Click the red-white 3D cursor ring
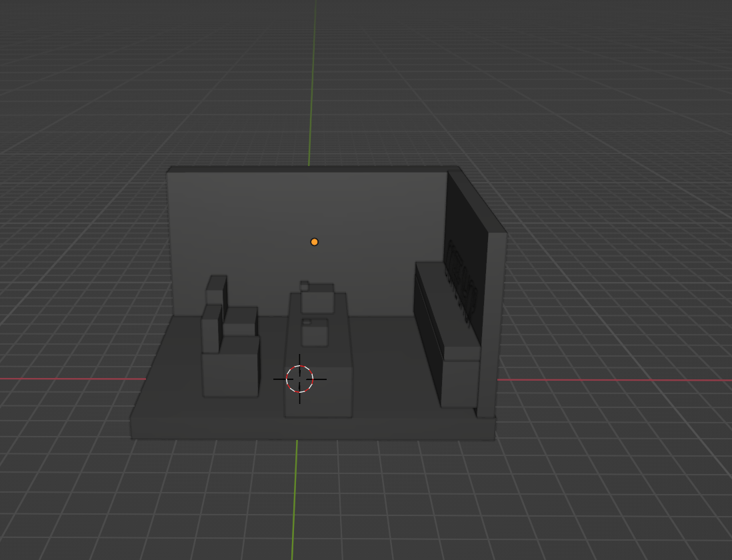This screenshot has width=732, height=560. point(300,379)
